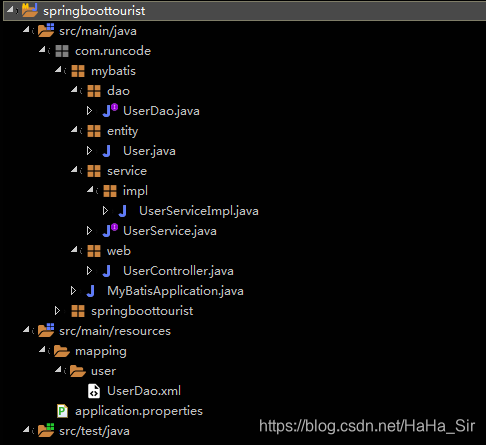This screenshot has width=486, height=445.
Task: Click the User.java class file icon
Action: [107, 151]
